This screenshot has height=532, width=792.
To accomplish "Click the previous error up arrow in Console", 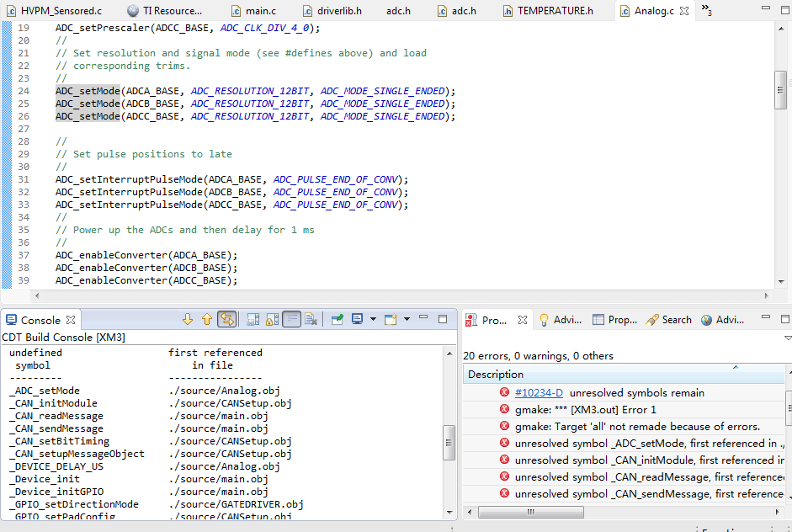I will 207,320.
